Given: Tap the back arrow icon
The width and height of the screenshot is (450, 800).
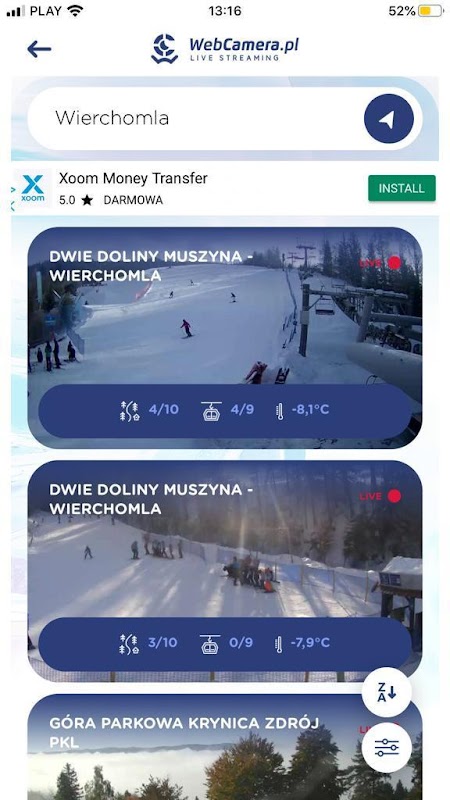Looking at the screenshot, I should (x=39, y=49).
